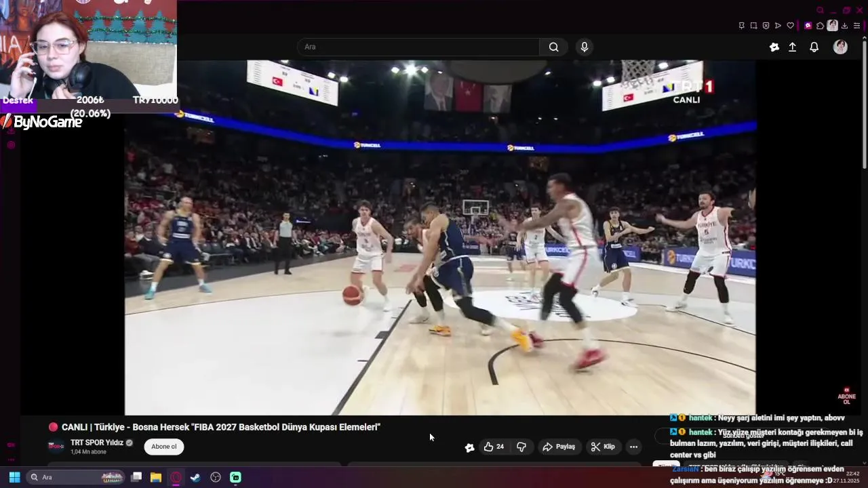Click the 'Destek' support goal label
Screen dimensions: 868x488
(x=18, y=100)
